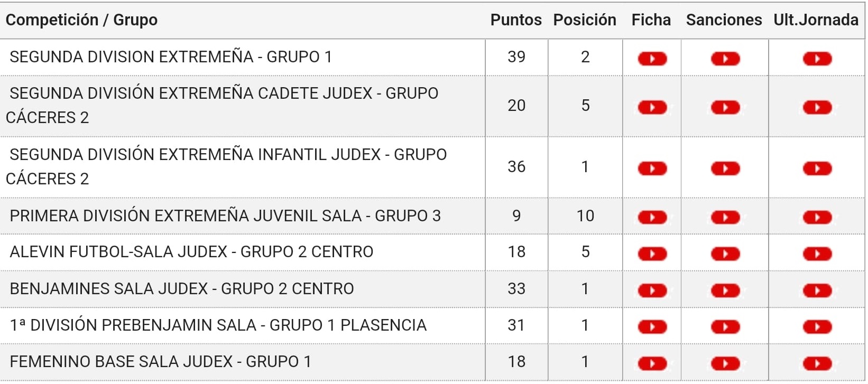Open Ult.Jornada for Benjamines Sala Judex
Viewport: 868px width, 384px height.
(x=817, y=291)
